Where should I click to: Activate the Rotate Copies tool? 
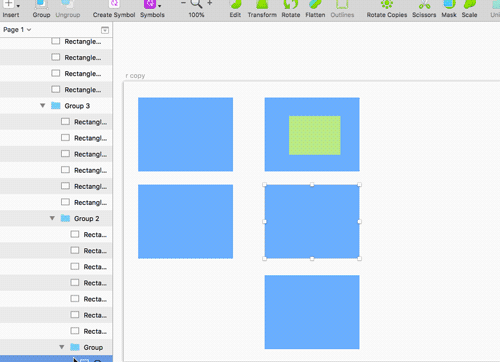(387, 4)
